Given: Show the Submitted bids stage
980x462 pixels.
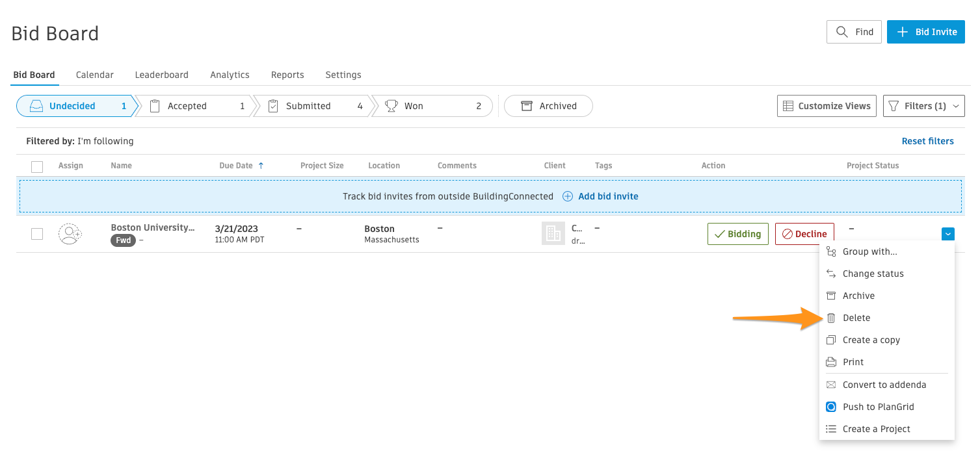Looking at the screenshot, I should point(315,106).
